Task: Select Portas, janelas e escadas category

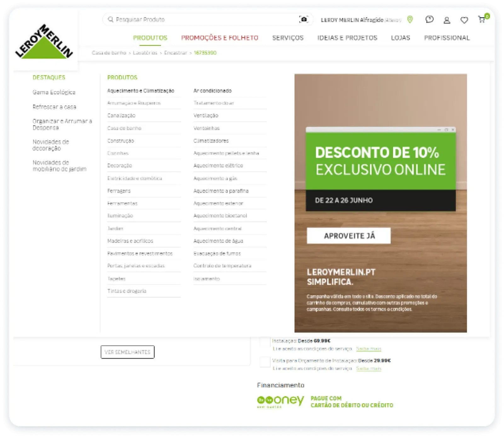Action: [x=136, y=266]
